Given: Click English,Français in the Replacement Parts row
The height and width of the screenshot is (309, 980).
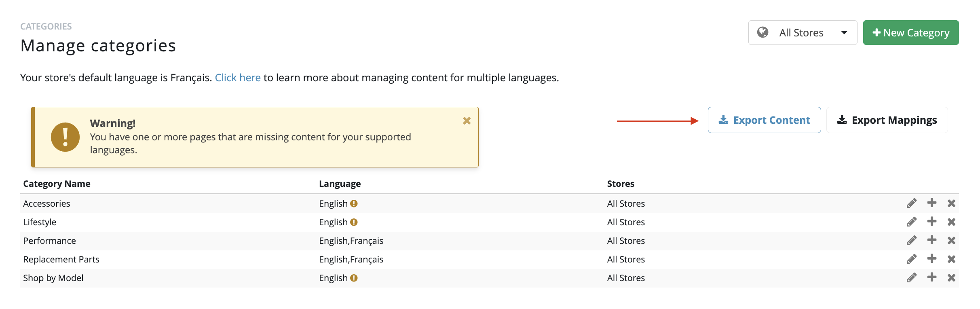Looking at the screenshot, I should point(351,259).
